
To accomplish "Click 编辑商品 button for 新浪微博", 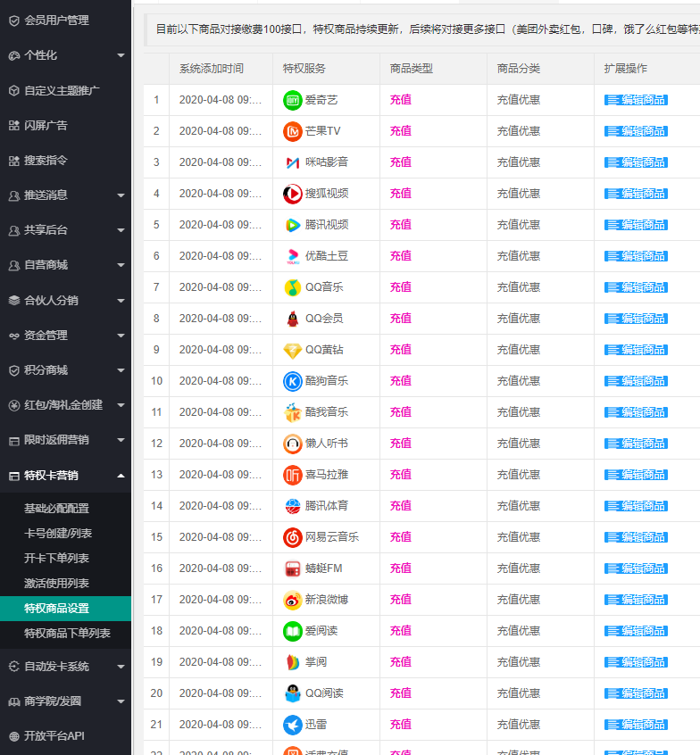I will pyautogui.click(x=636, y=600).
